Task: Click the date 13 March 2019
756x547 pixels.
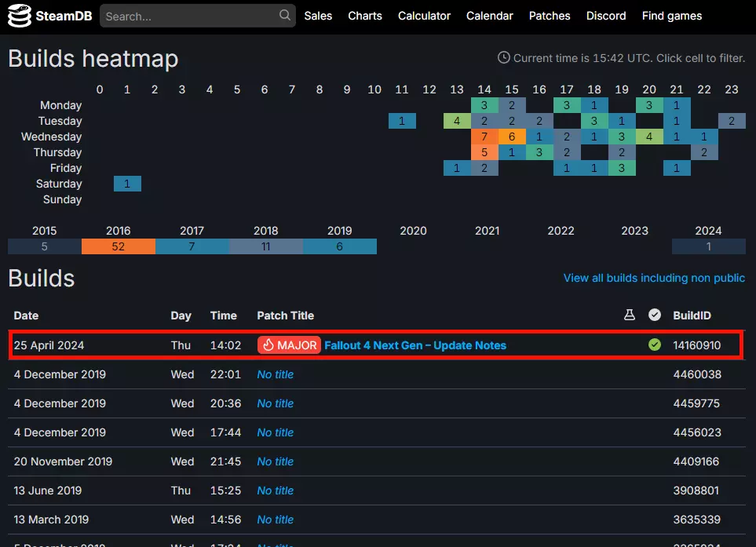Action: point(51,520)
